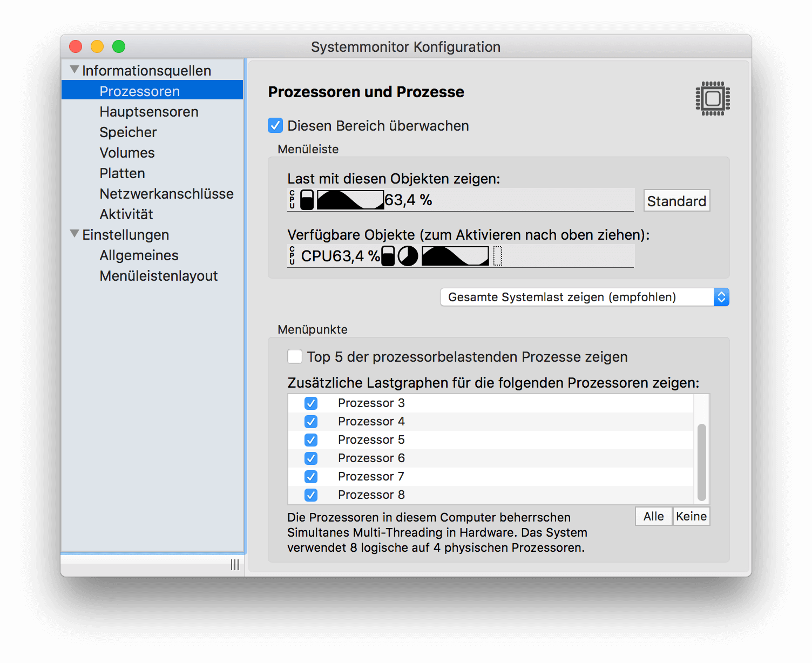The height and width of the screenshot is (663, 812).
Task: Collapse the Einstellungen section
Action: [75, 234]
